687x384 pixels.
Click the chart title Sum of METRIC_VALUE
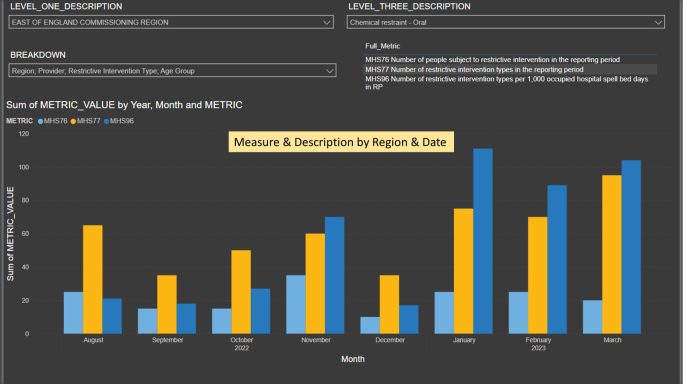124,105
